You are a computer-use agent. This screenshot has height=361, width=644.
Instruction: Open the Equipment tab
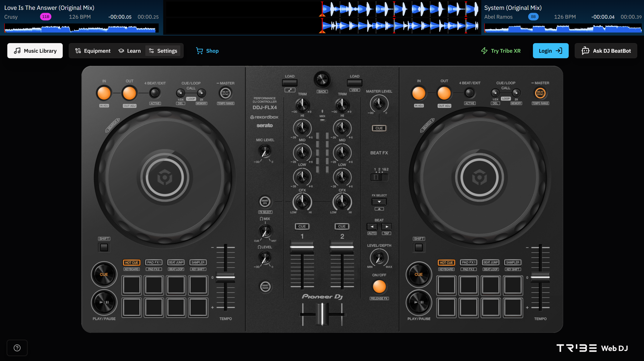click(x=93, y=51)
